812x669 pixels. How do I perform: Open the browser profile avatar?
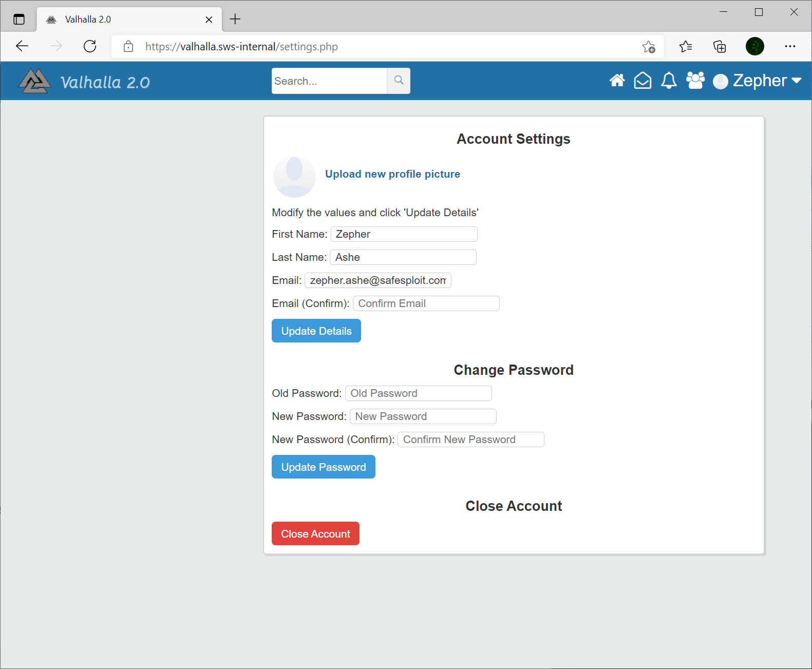click(x=754, y=46)
